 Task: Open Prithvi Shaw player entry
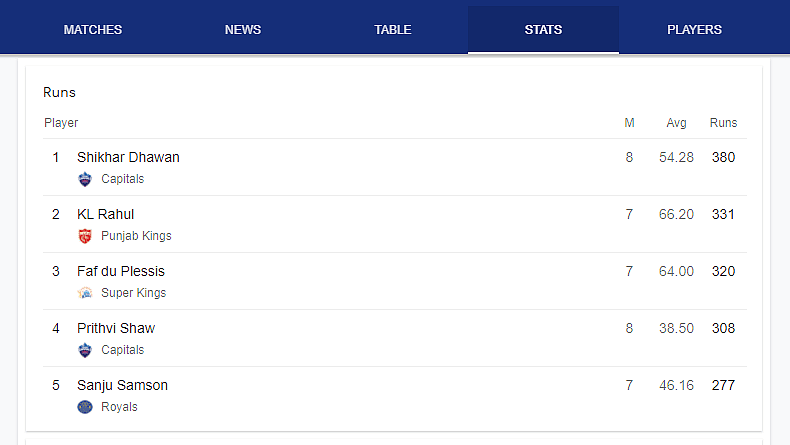(116, 328)
